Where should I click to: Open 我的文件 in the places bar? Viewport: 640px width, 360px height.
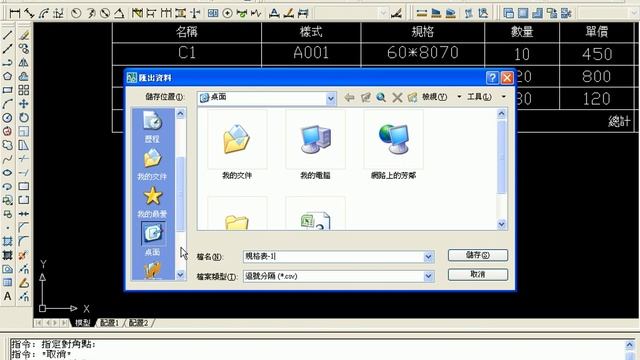tap(152, 164)
